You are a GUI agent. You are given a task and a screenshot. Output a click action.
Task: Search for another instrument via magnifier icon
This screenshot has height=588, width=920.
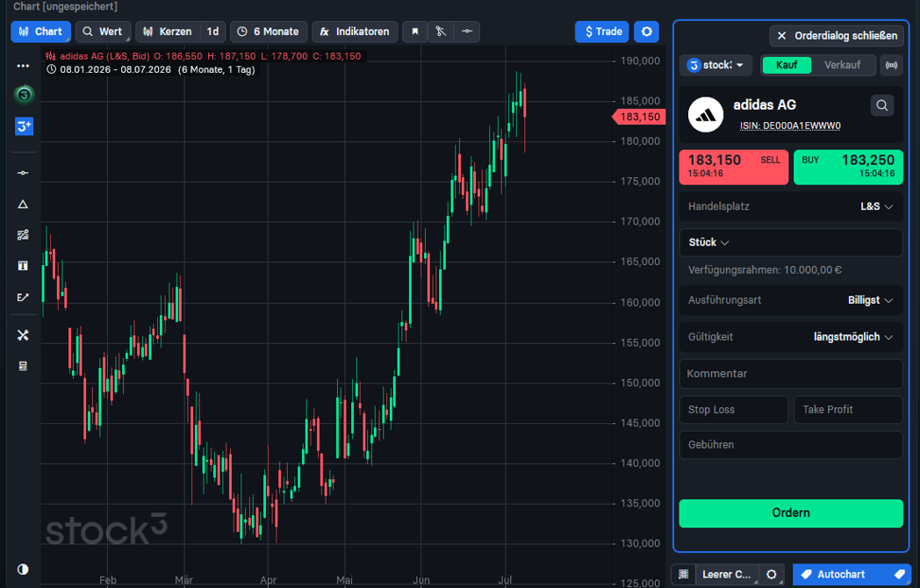click(882, 105)
